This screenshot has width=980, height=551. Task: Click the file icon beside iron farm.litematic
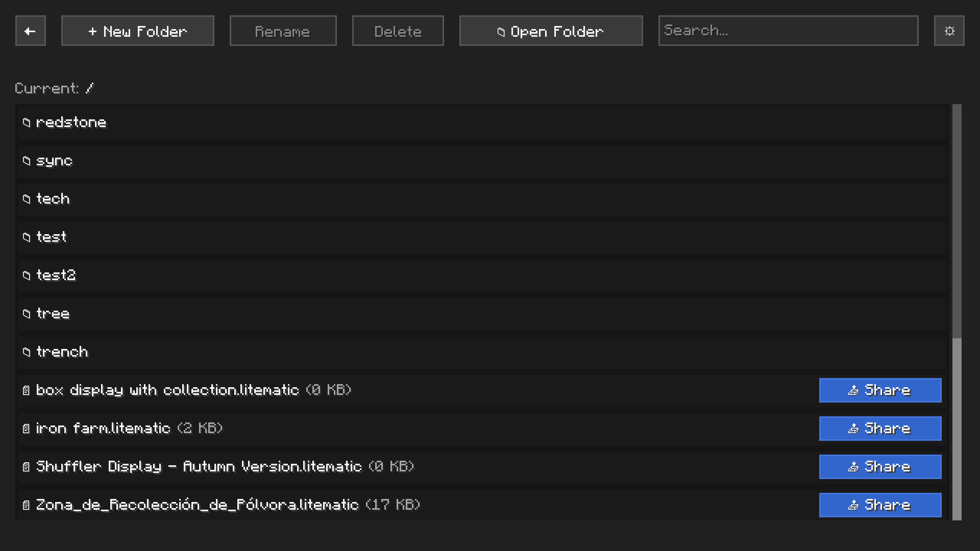(26, 429)
